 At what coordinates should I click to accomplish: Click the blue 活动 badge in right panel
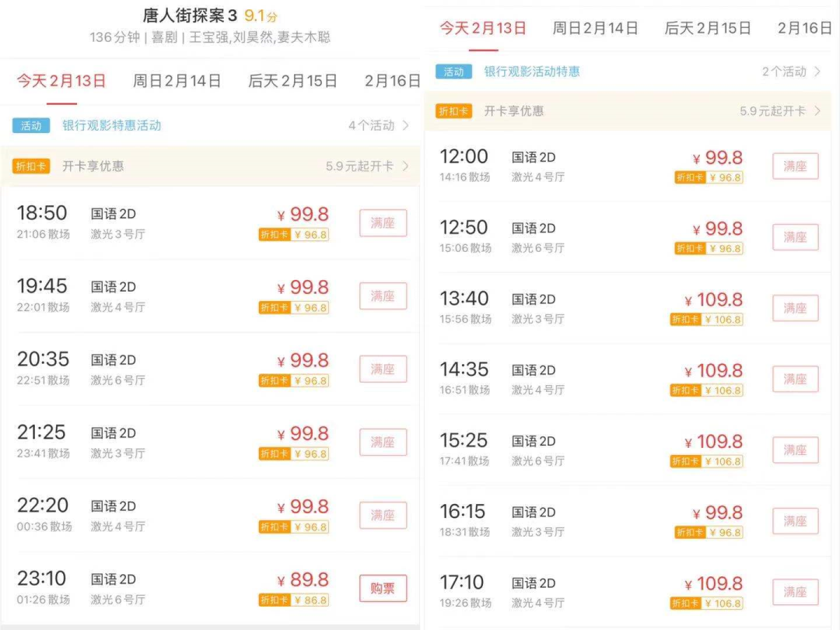click(x=453, y=72)
